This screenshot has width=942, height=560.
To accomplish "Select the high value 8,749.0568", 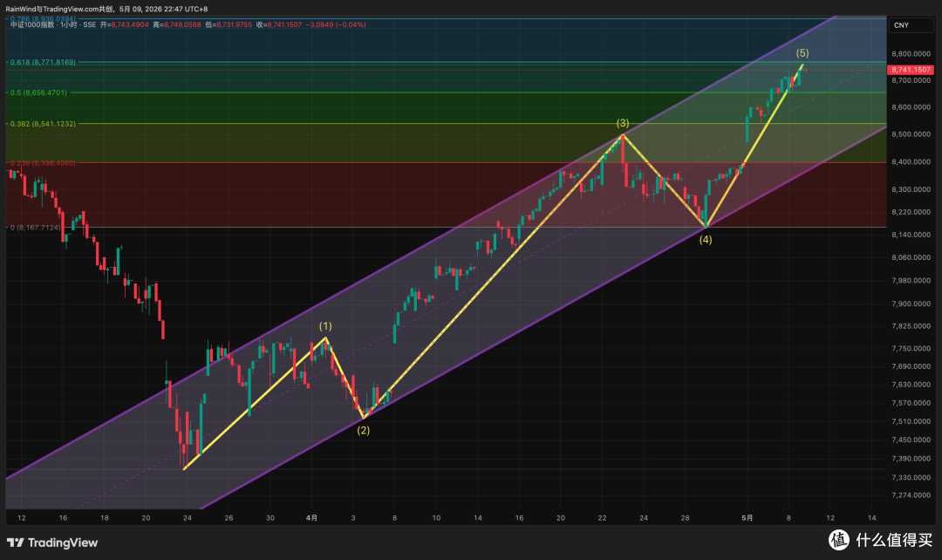I will [181, 24].
